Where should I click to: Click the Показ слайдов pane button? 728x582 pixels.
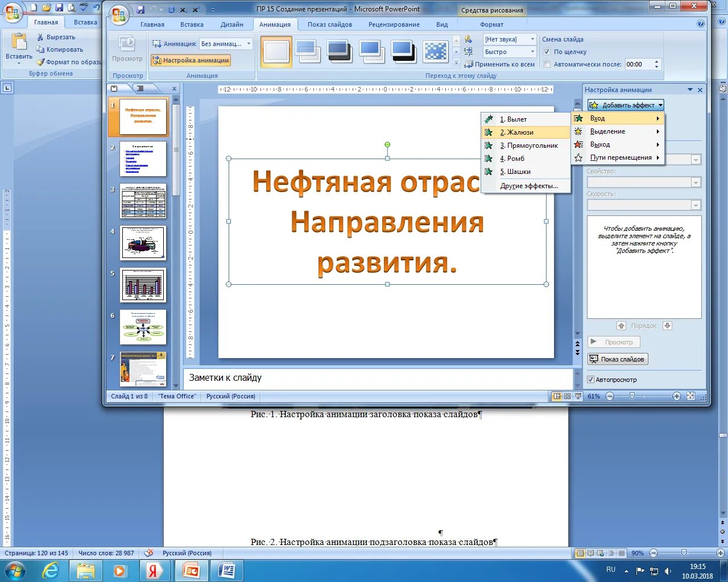(618, 359)
